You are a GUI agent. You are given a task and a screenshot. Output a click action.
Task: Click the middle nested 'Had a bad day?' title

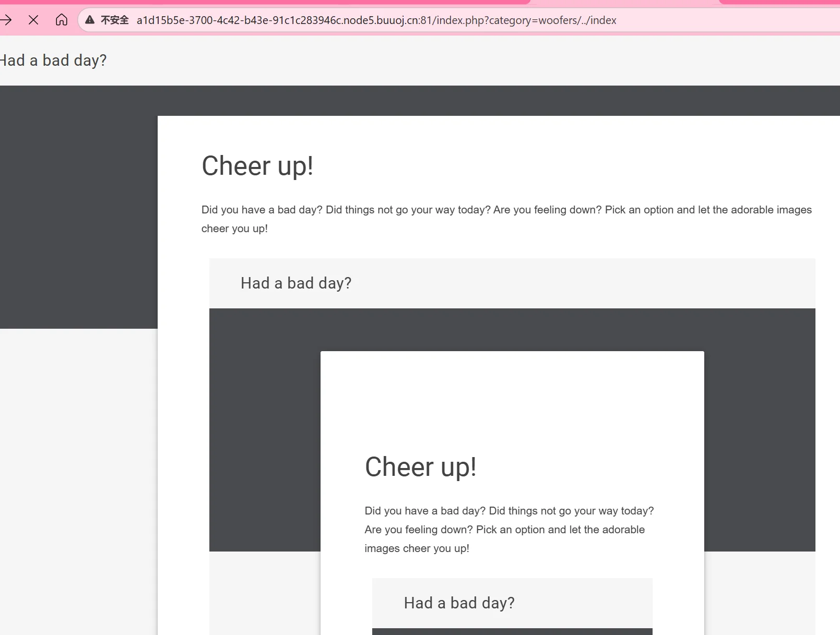click(x=296, y=283)
